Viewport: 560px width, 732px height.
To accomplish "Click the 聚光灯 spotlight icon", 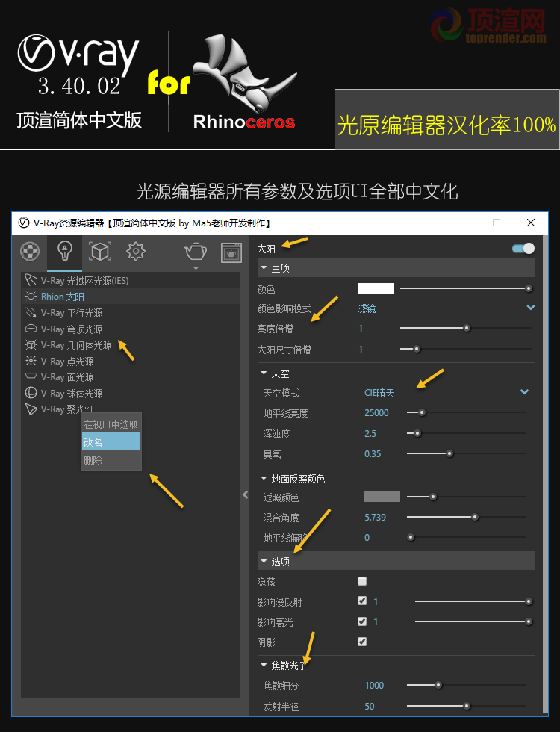I will (x=31, y=409).
